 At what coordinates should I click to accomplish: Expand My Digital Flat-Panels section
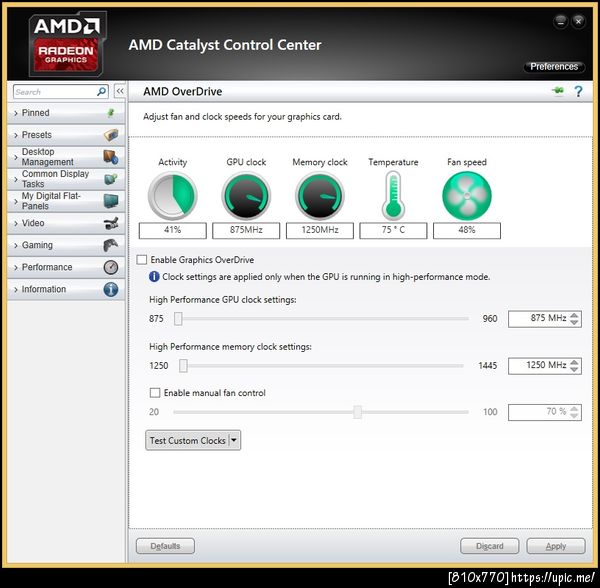pos(66,201)
